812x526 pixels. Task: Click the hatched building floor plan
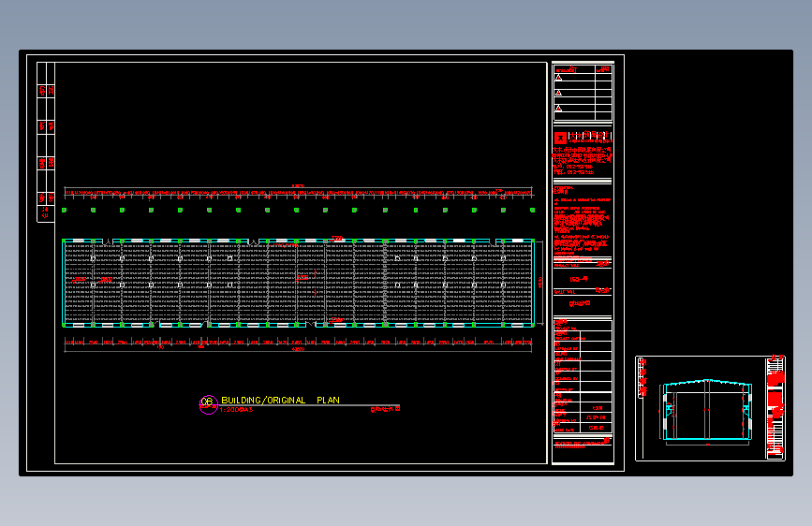click(x=298, y=284)
